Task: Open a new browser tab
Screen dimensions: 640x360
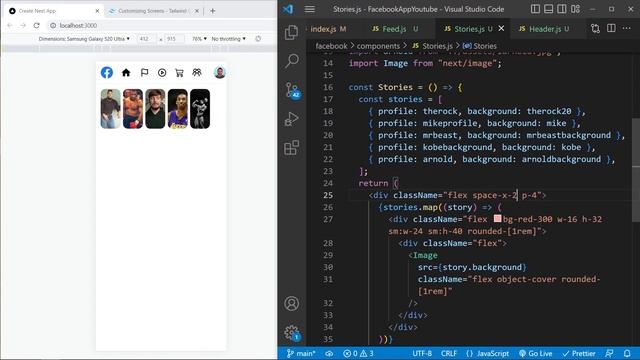Action: (x=213, y=11)
